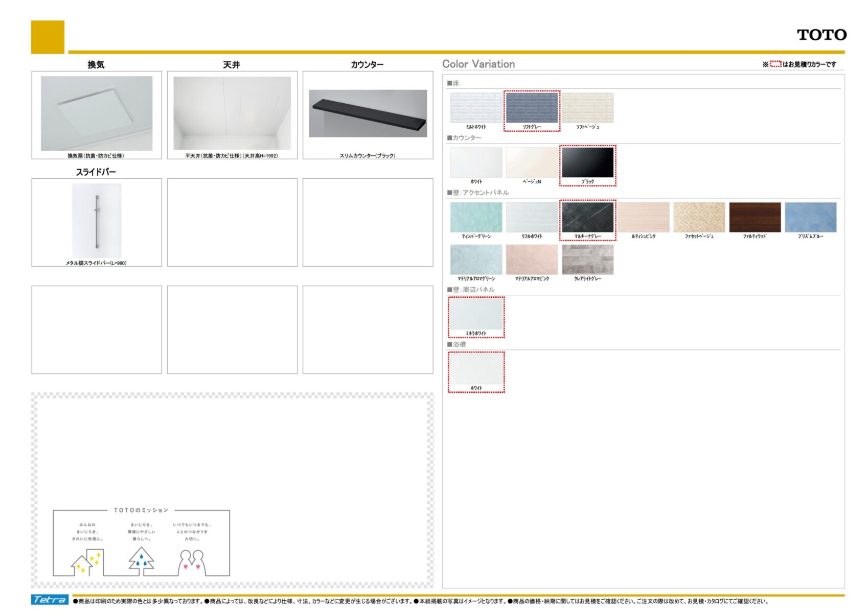Open the flat ceiling photo
The image size is (868, 613).
232,113
